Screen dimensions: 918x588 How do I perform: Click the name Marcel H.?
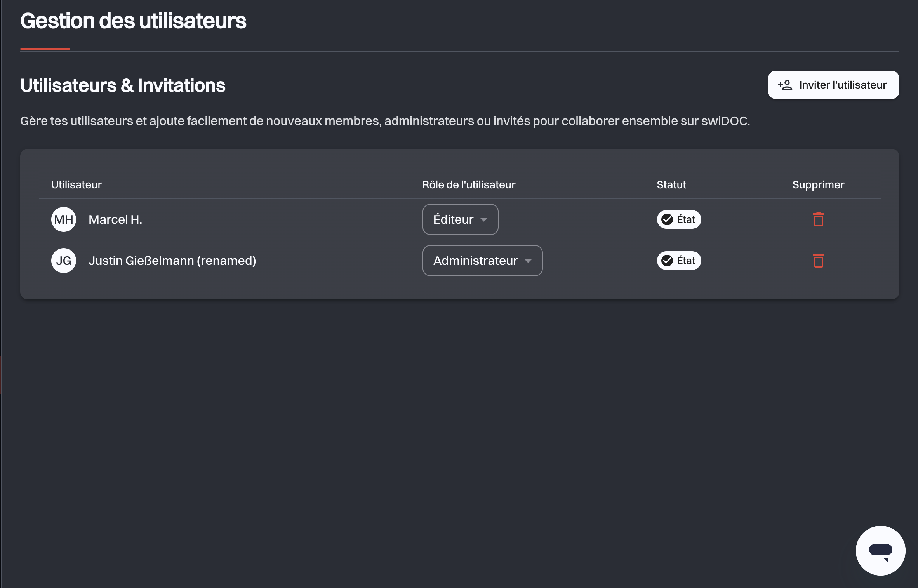point(115,219)
